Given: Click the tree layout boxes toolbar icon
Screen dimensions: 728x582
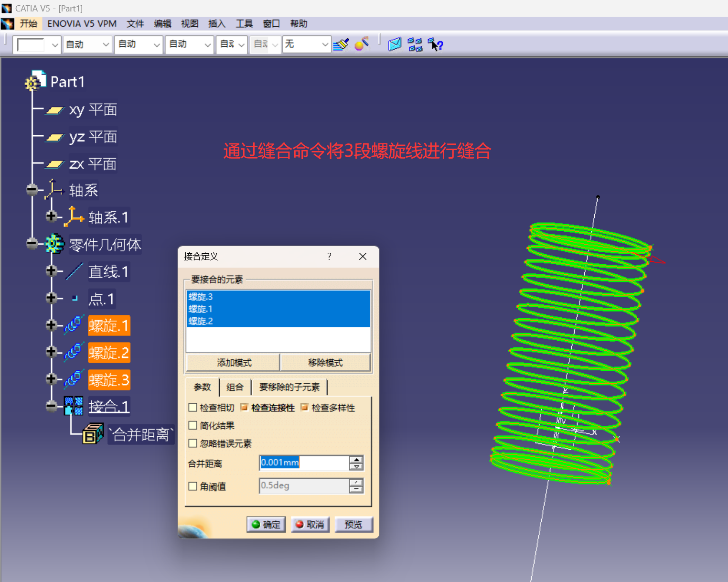Looking at the screenshot, I should coord(415,45).
